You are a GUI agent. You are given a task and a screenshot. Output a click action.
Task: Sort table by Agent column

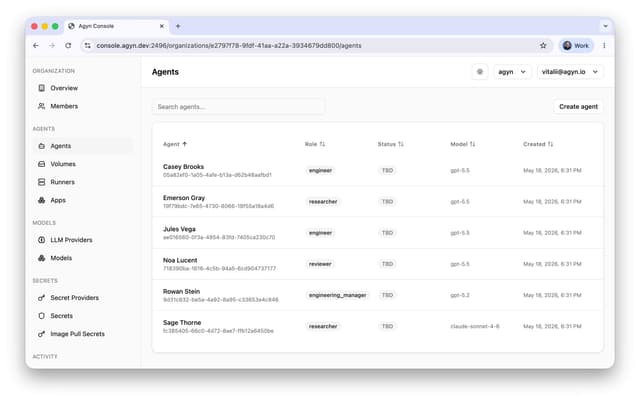click(175, 144)
